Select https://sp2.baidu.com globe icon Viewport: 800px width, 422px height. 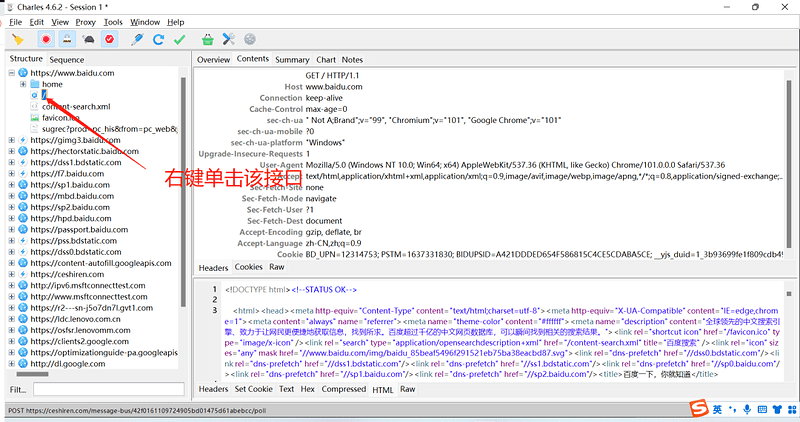pos(23,207)
